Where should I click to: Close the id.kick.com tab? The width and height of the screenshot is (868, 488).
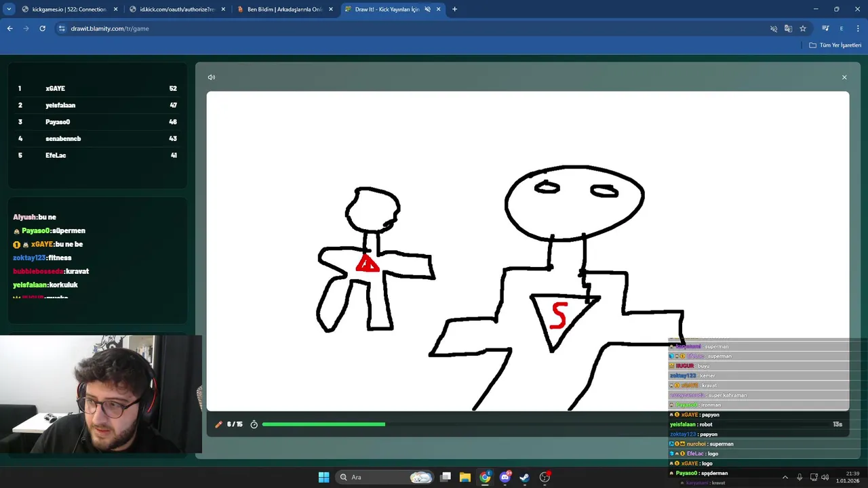tap(223, 9)
